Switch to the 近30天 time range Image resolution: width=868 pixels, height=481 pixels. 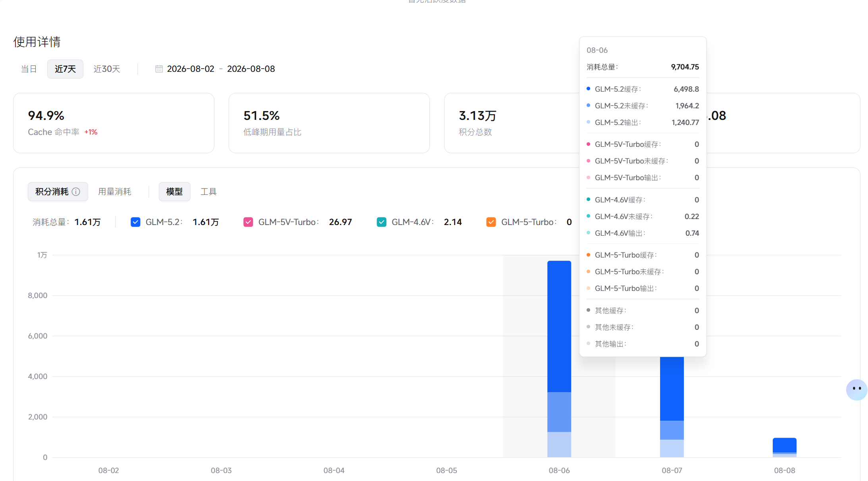pos(107,69)
